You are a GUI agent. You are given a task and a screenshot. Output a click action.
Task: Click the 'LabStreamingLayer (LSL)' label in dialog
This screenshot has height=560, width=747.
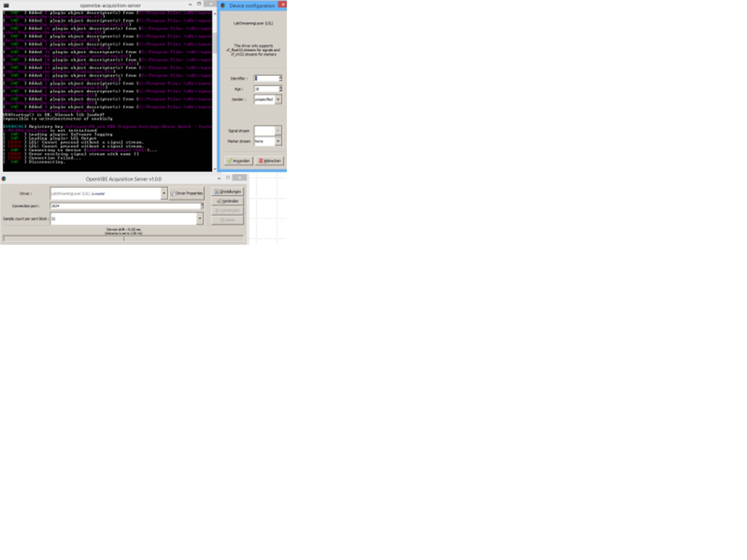tap(253, 23)
